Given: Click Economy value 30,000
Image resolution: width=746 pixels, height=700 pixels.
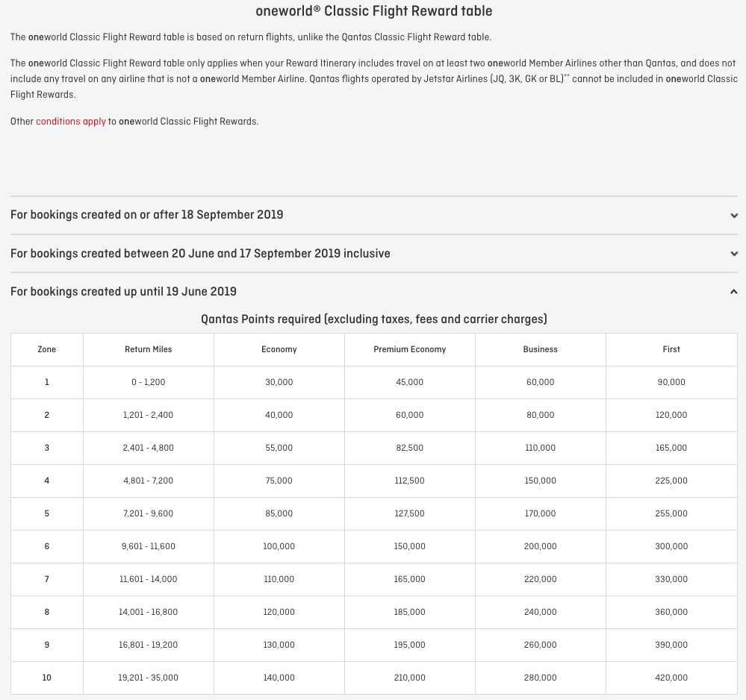Looking at the screenshot, I should (279, 382).
